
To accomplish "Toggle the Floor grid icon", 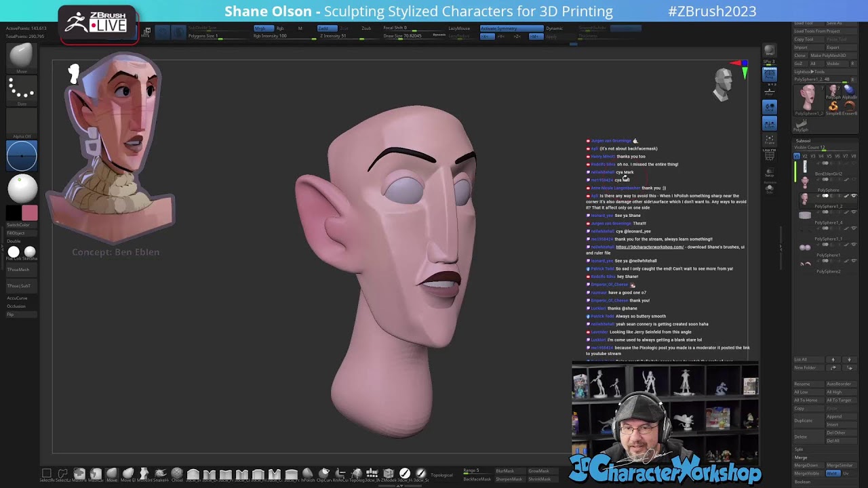I will [x=769, y=91].
